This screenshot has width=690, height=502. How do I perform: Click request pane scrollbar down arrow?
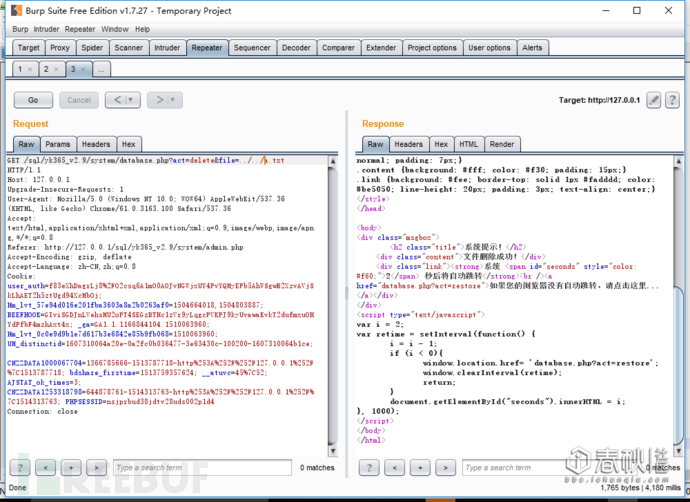tap(333, 451)
